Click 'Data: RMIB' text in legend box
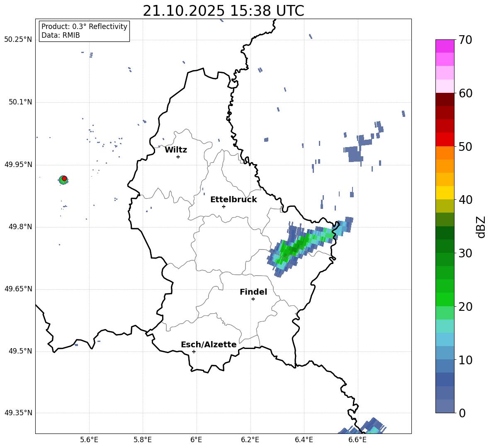This screenshot has height=448, width=491. pos(61,35)
